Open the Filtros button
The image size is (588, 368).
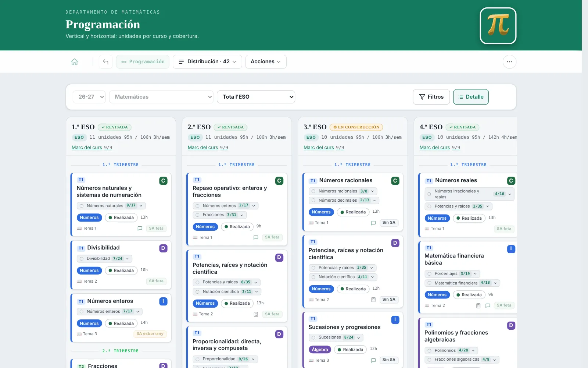(x=431, y=97)
